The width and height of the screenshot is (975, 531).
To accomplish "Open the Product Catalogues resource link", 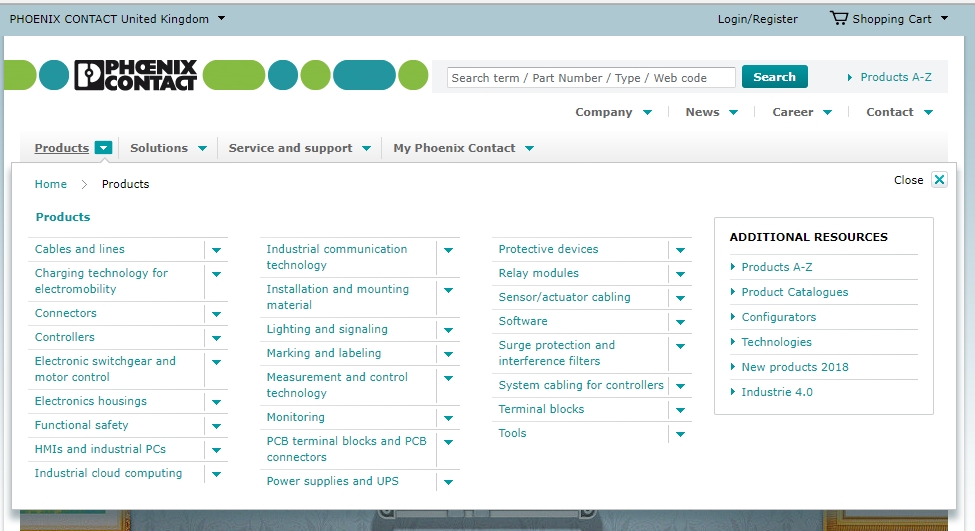I will pyautogui.click(x=794, y=292).
